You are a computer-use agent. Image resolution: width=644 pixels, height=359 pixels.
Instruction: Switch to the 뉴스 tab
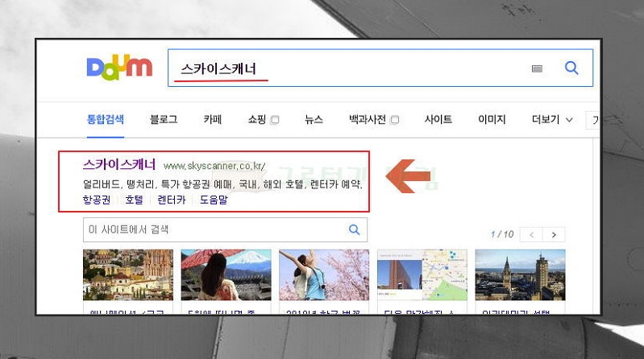coord(314,119)
